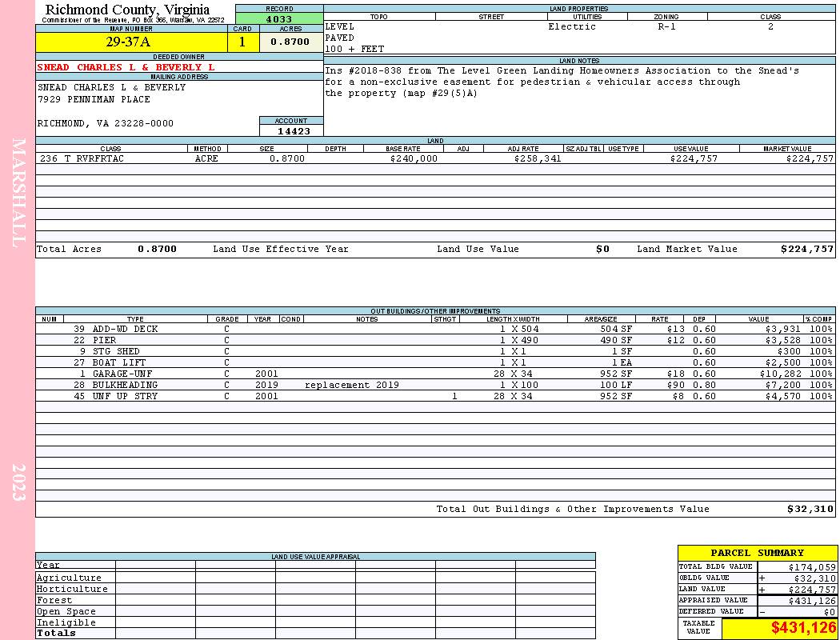Select the PAVED street value
The image size is (840, 640).
pyautogui.click(x=340, y=38)
